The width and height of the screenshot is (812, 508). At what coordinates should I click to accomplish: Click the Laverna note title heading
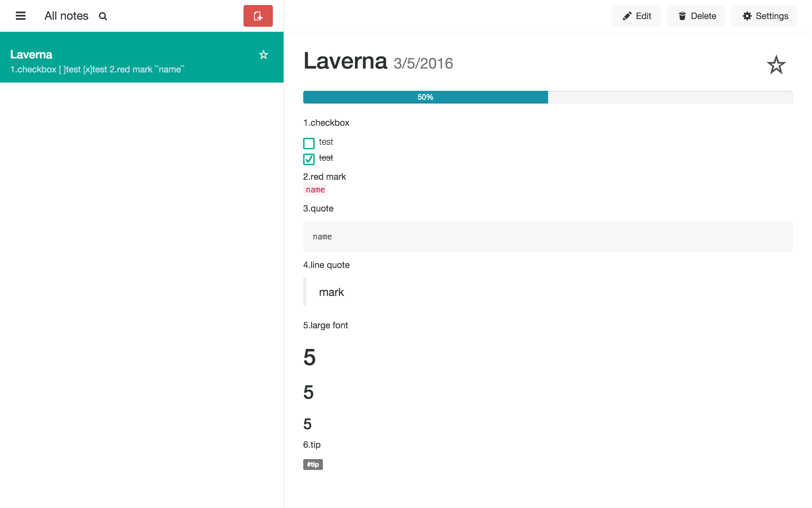tap(345, 61)
